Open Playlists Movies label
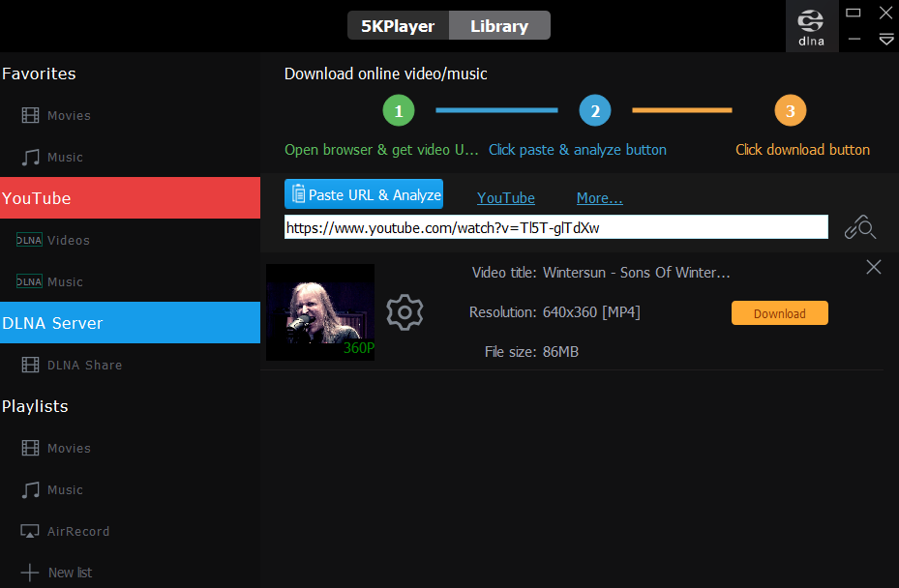Viewport: 899px width, 588px height. (69, 448)
